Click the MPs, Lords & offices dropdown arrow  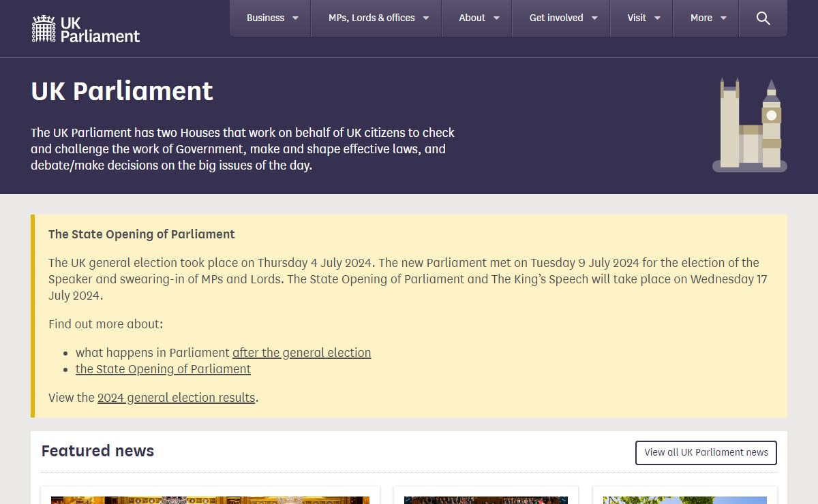click(x=425, y=18)
